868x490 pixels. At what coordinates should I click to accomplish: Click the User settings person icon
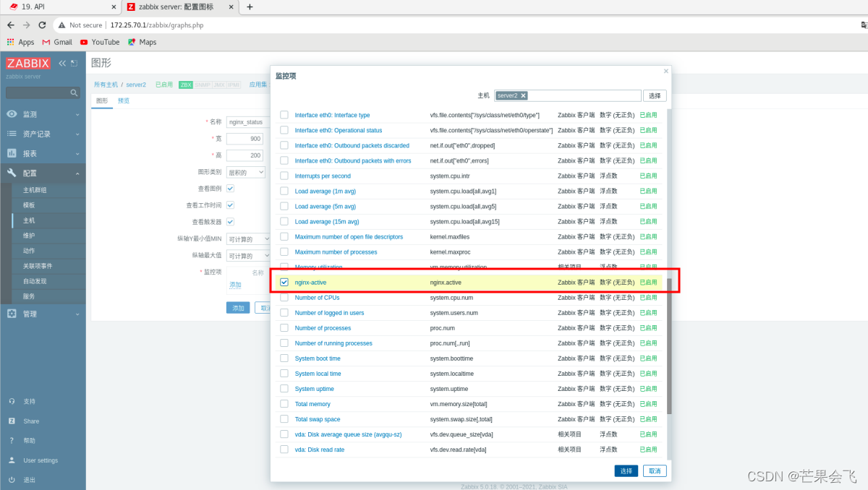(x=12, y=460)
